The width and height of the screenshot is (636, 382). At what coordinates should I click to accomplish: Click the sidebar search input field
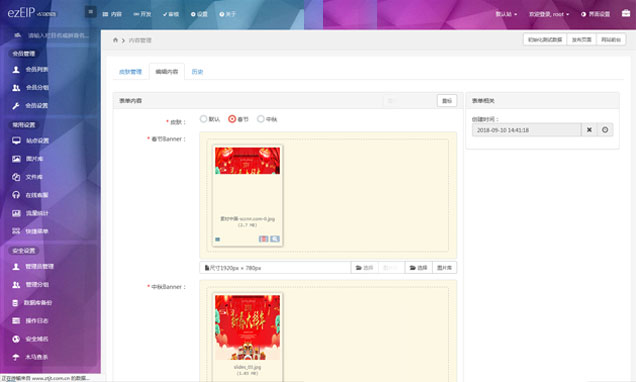pos(58,36)
